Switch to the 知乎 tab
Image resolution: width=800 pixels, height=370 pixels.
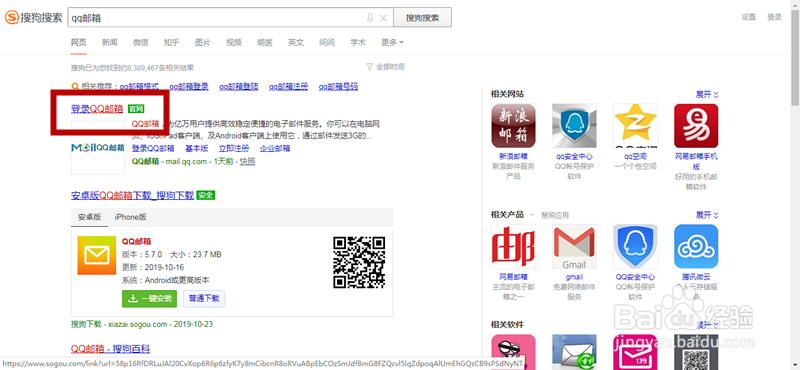[171, 42]
